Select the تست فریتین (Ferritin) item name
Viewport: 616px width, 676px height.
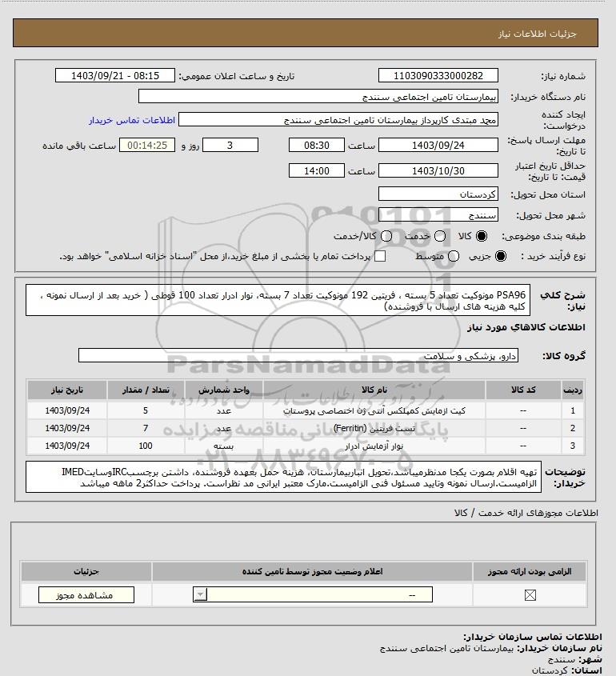(x=374, y=428)
